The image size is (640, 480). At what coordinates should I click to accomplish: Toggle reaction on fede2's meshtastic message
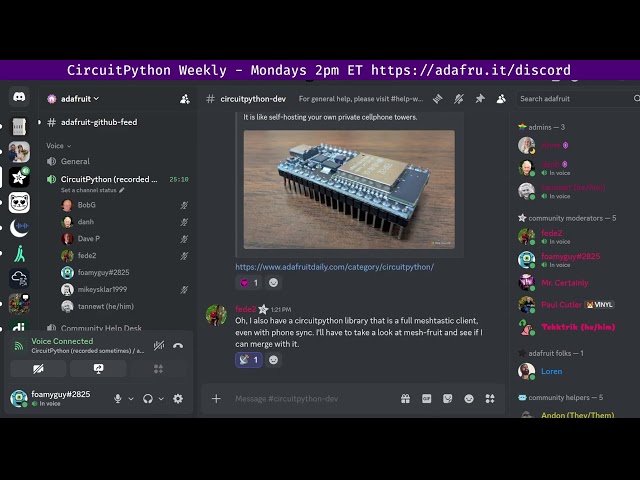coord(249,360)
